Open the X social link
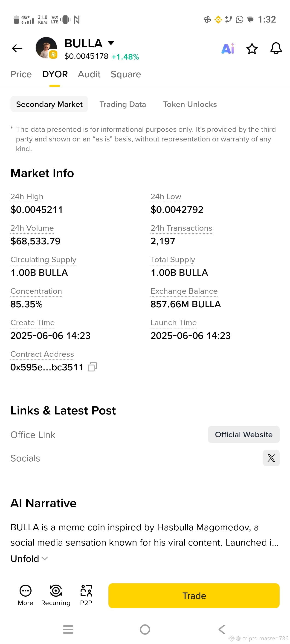This screenshot has height=644, width=290. [271, 457]
